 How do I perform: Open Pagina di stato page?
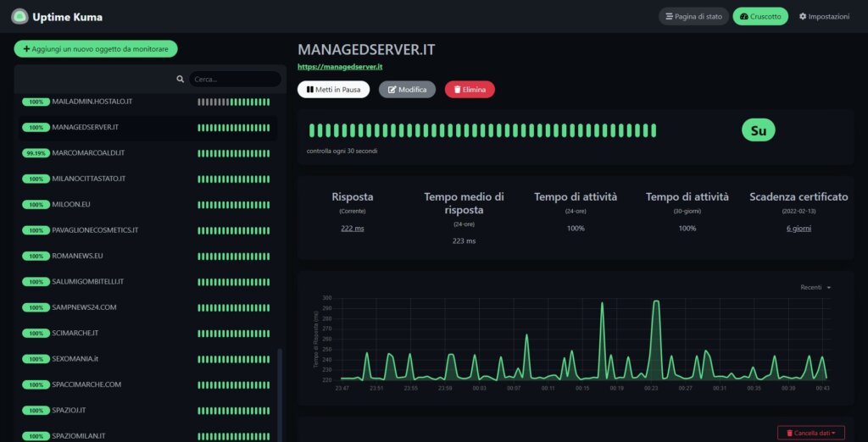[x=693, y=17]
